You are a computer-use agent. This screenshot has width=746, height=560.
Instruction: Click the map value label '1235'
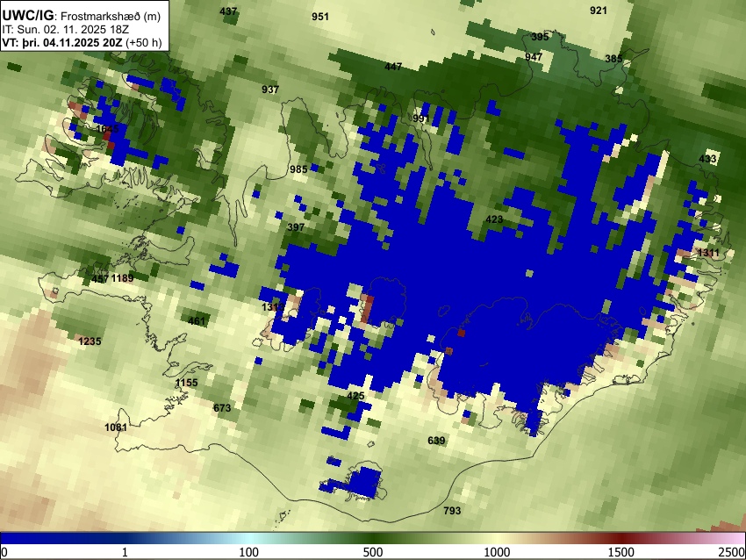click(90, 341)
